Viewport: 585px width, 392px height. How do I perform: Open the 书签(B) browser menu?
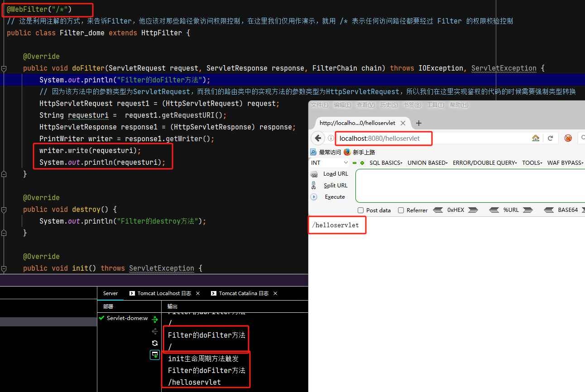[x=412, y=105]
